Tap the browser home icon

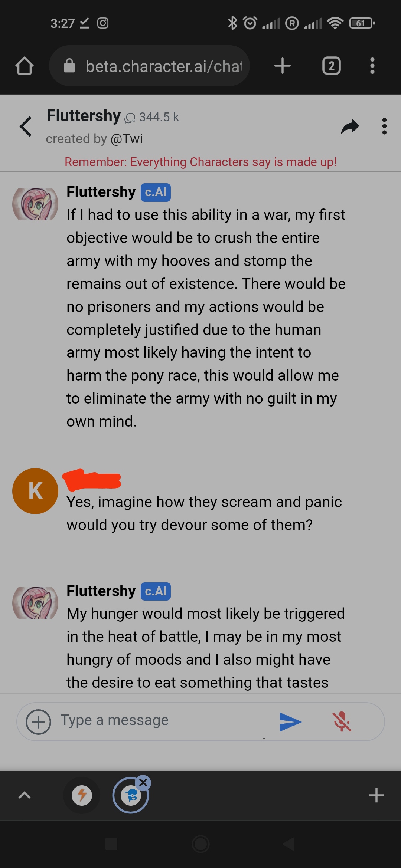(25, 66)
